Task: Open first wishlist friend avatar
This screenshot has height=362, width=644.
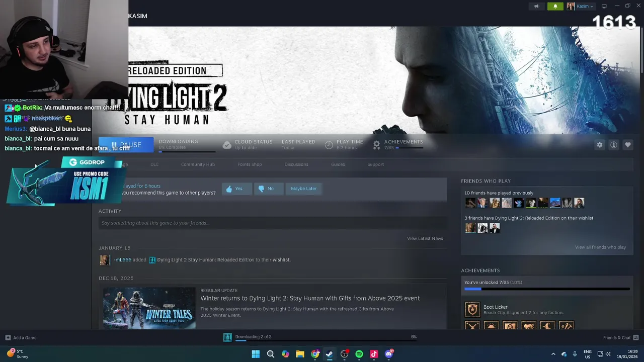Action: [x=470, y=228]
